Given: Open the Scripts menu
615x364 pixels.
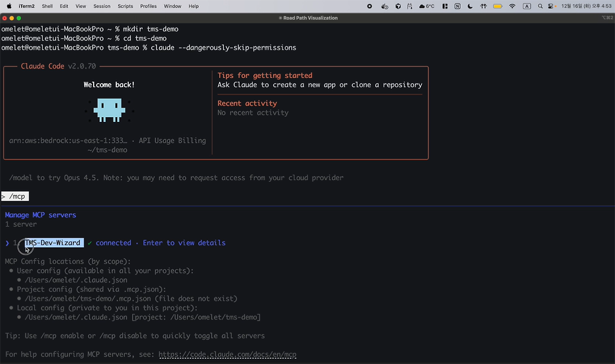Looking at the screenshot, I should point(125,6).
